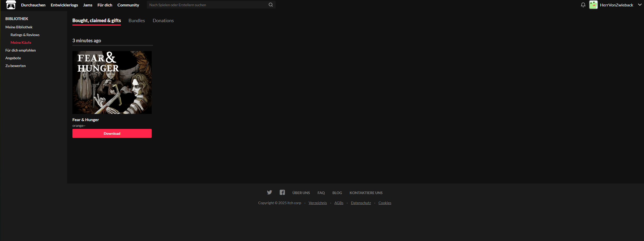
Task: Click the '3 minutes ago' heading
Action: pyautogui.click(x=87, y=40)
